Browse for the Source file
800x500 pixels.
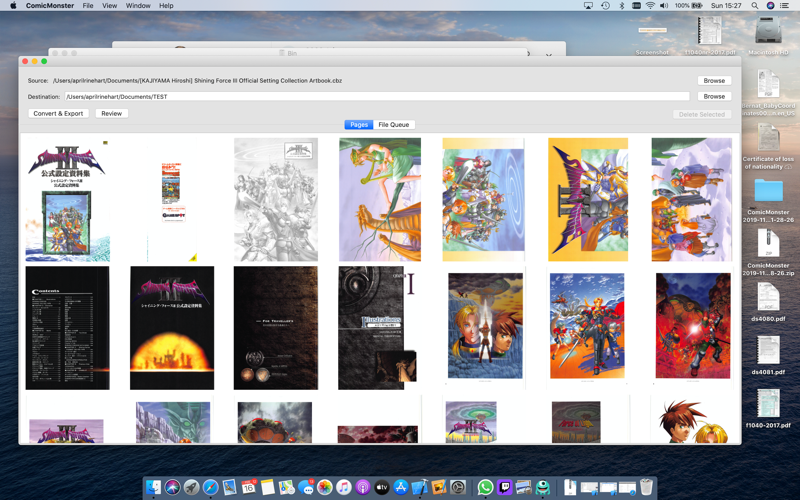point(714,81)
